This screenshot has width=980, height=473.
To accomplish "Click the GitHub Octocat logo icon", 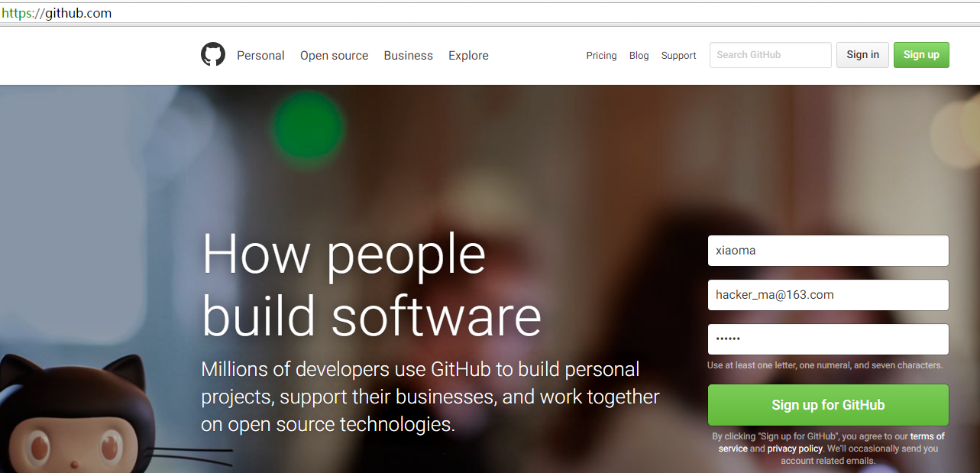I will 213,54.
